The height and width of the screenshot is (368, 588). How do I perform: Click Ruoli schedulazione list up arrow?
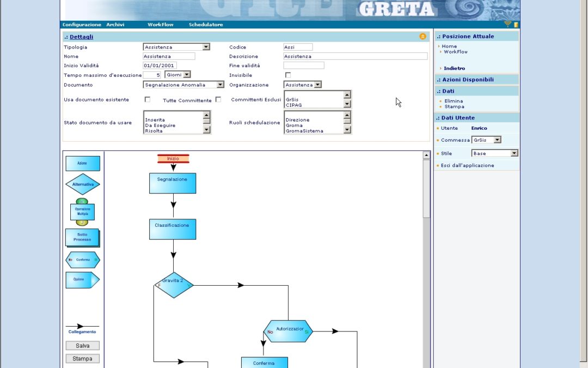click(x=347, y=115)
